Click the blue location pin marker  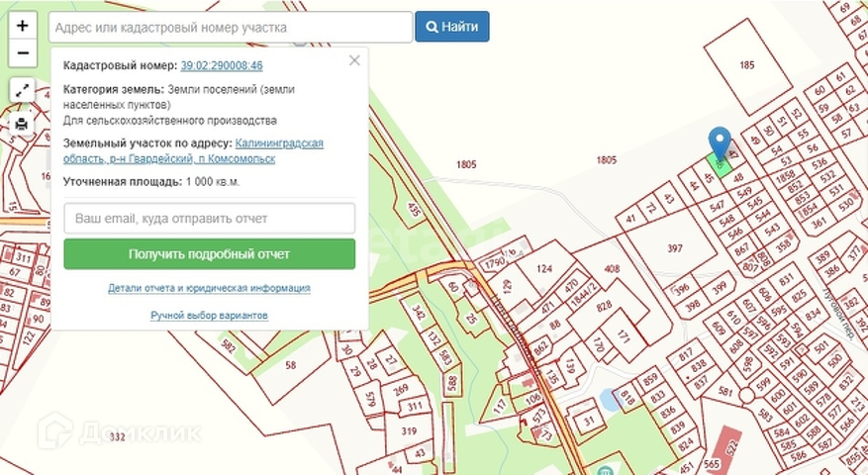pyautogui.click(x=721, y=142)
